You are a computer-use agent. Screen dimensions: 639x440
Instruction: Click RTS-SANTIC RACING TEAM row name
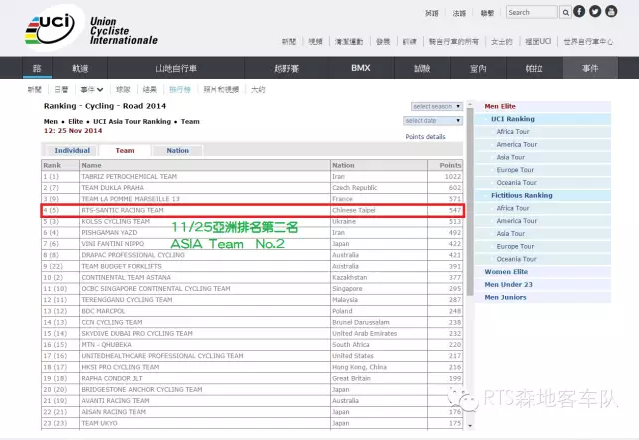(122, 210)
